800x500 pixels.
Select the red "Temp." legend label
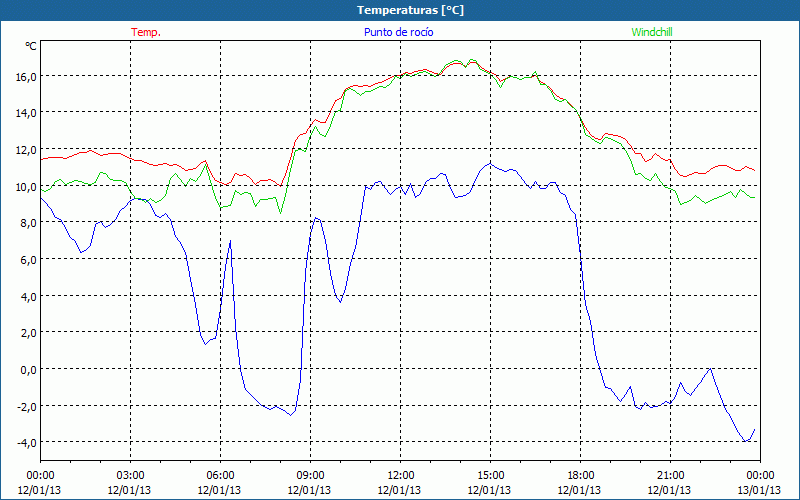146,32
